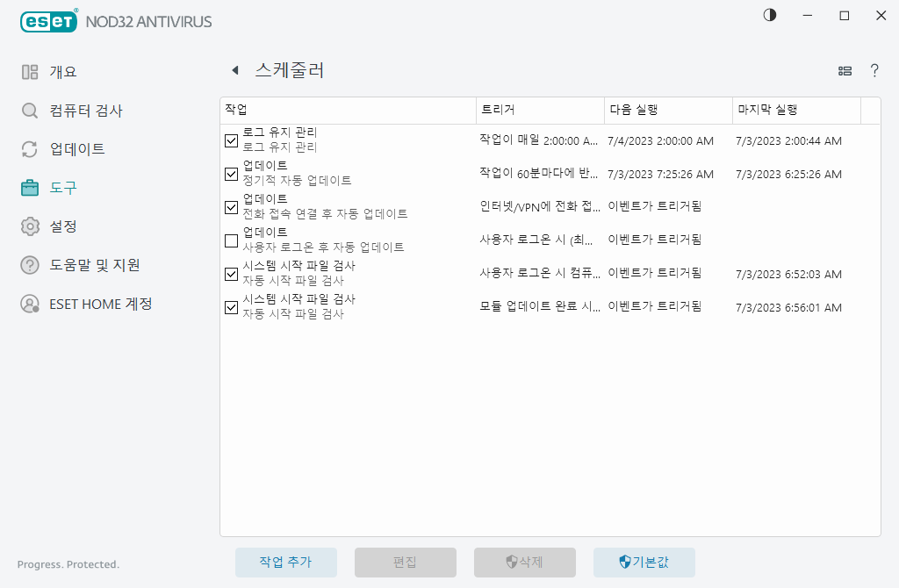Restore defaults with the 기본값 button
The image size is (899, 588).
(645, 562)
